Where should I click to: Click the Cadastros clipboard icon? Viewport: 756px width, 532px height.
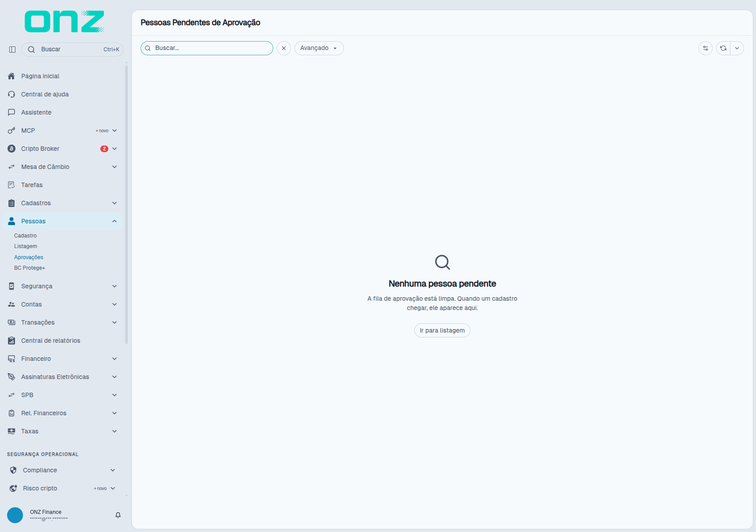pos(11,203)
